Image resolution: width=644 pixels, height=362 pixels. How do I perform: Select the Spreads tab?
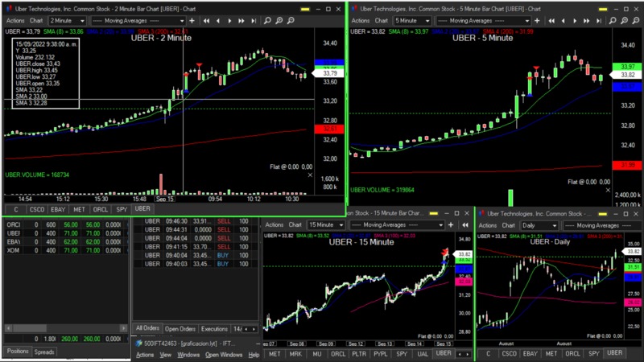44,352
